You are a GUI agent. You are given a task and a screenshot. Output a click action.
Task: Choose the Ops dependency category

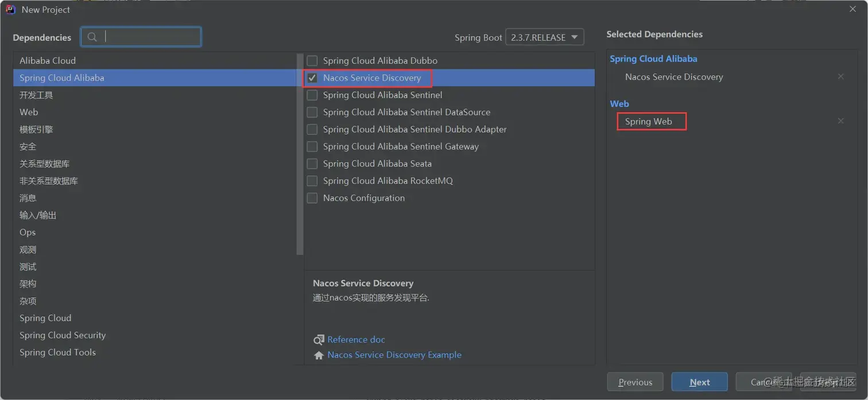pos(28,232)
